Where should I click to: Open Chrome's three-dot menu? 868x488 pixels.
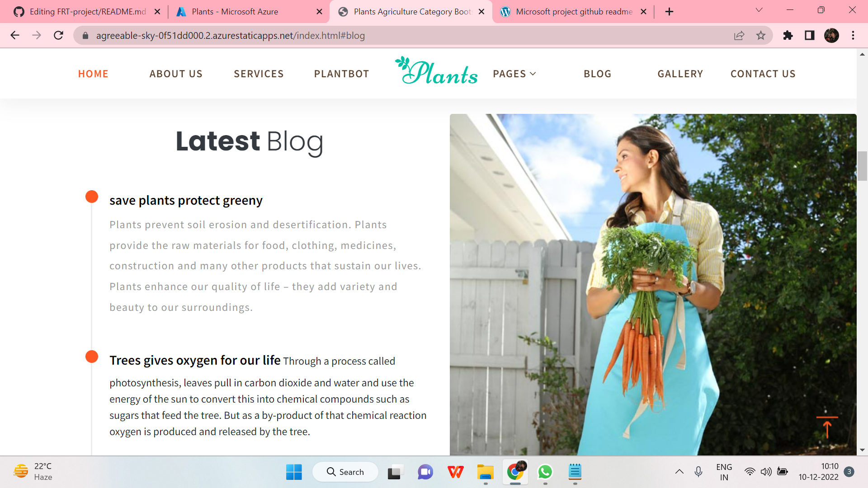853,35
